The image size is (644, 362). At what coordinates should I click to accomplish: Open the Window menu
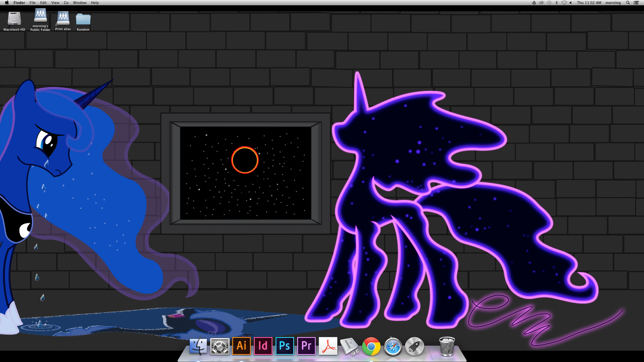click(x=80, y=3)
